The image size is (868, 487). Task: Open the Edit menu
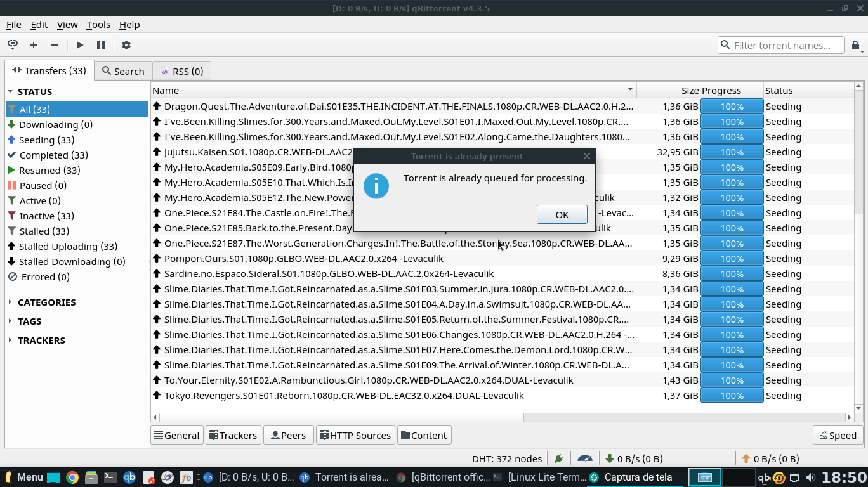pyautogui.click(x=39, y=25)
